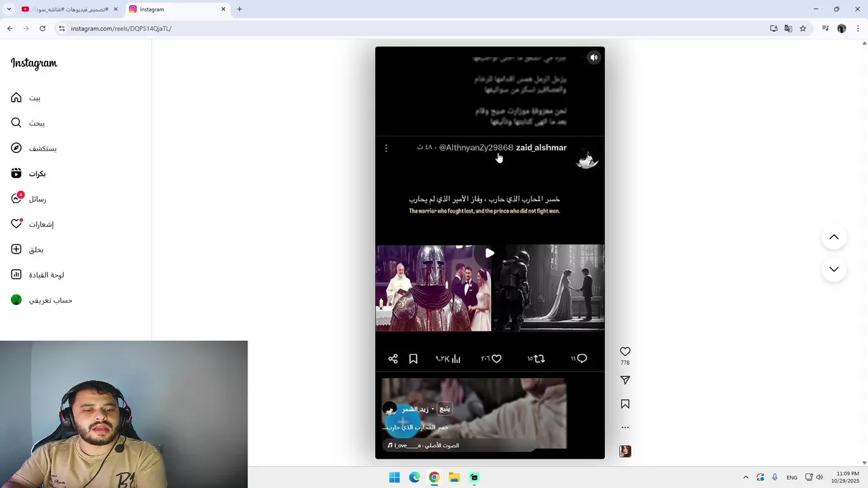Click the install app icon in address bar

click(774, 28)
